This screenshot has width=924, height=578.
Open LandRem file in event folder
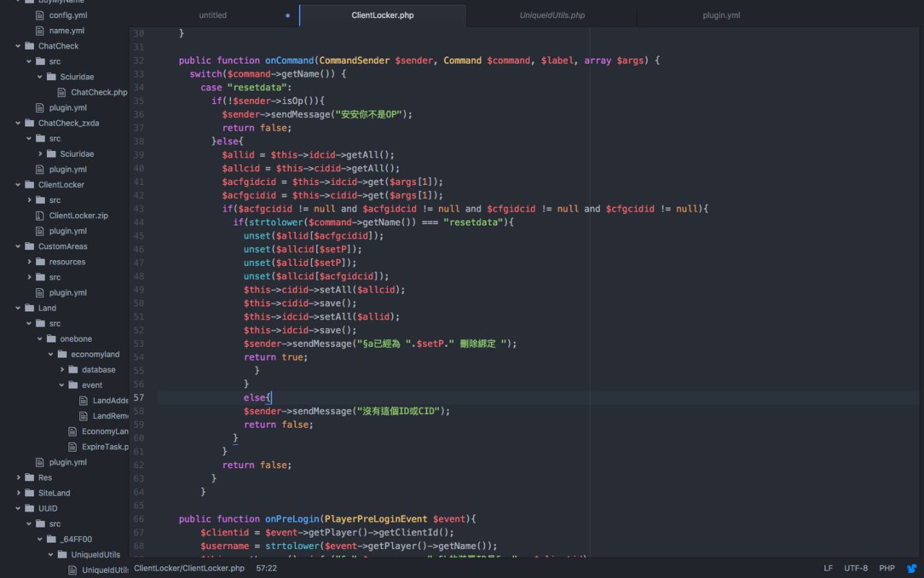point(110,416)
